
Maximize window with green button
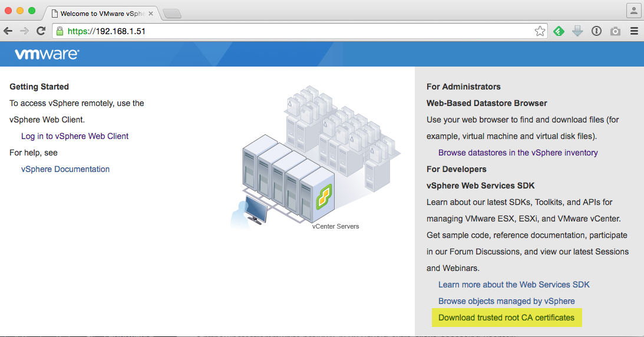(32, 11)
